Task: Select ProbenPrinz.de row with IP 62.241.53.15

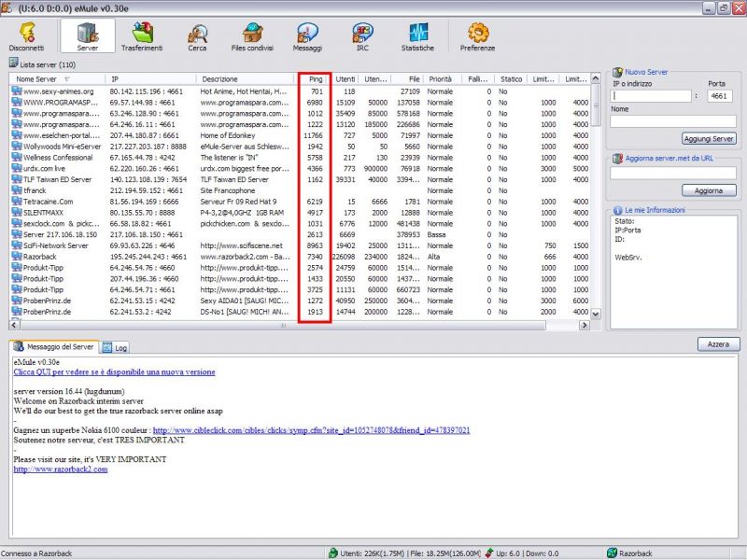Action: pyautogui.click(x=300, y=301)
